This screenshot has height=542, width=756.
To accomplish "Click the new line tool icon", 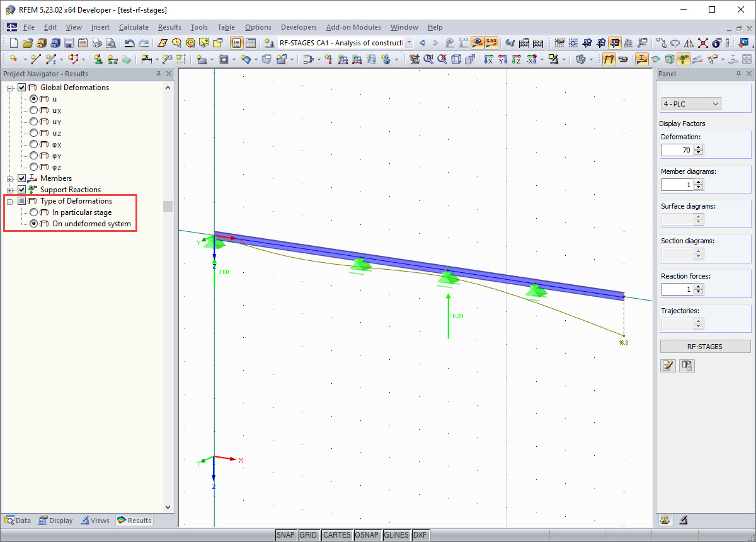I will pos(36,59).
